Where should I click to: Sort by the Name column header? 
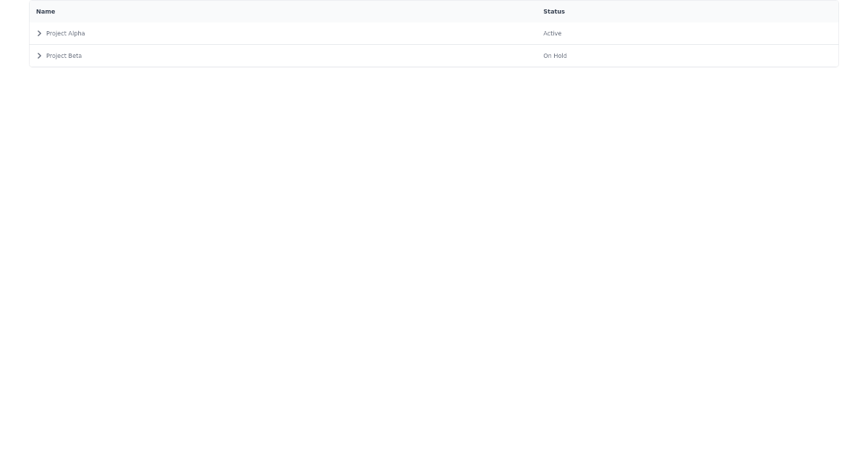click(x=45, y=12)
